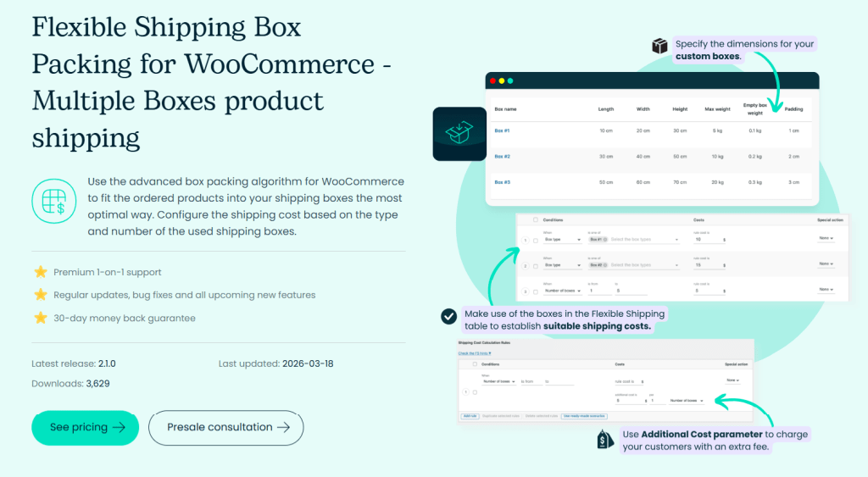Click the round checkmark icon beside shipping costs note
Screen dimensions: 868x477
point(449,316)
